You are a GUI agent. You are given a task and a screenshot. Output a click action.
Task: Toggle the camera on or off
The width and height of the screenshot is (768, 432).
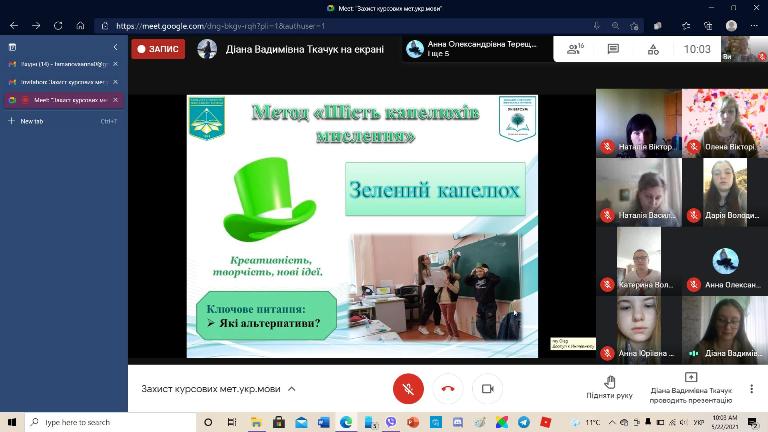pyautogui.click(x=488, y=388)
